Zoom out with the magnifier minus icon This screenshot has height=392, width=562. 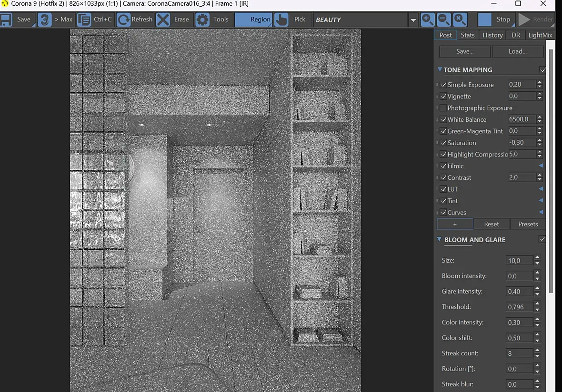(444, 20)
